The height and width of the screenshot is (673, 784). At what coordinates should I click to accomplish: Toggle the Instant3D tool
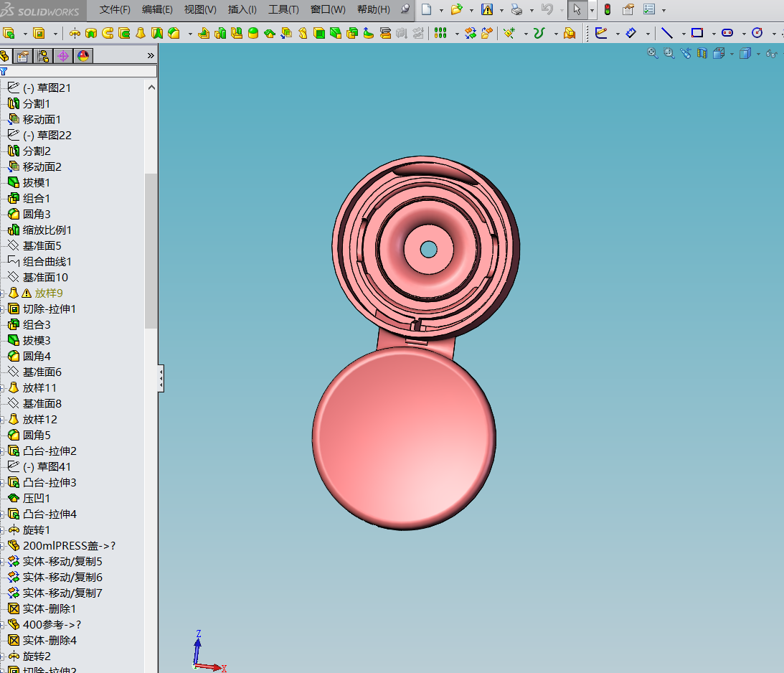point(570,34)
